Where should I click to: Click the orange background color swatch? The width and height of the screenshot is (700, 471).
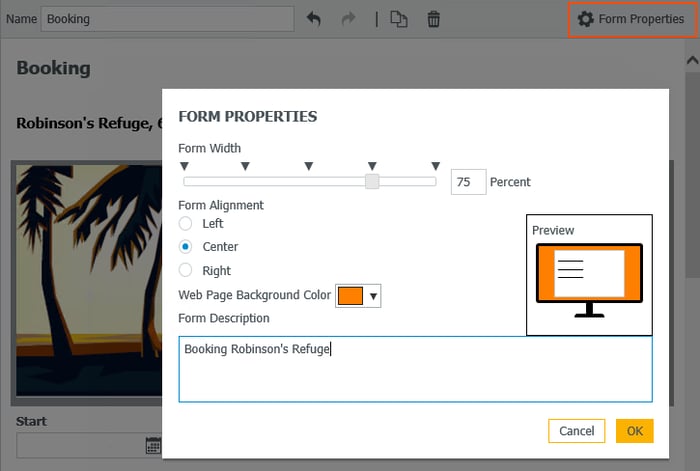(x=350, y=296)
